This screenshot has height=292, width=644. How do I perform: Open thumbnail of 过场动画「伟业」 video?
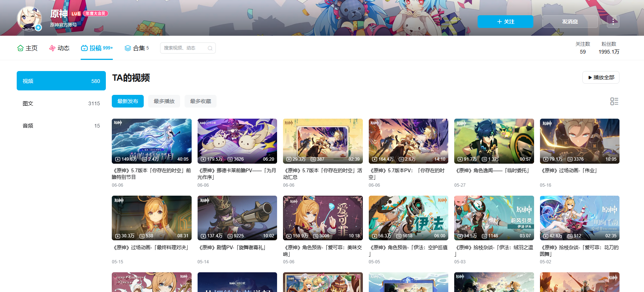coord(580,141)
